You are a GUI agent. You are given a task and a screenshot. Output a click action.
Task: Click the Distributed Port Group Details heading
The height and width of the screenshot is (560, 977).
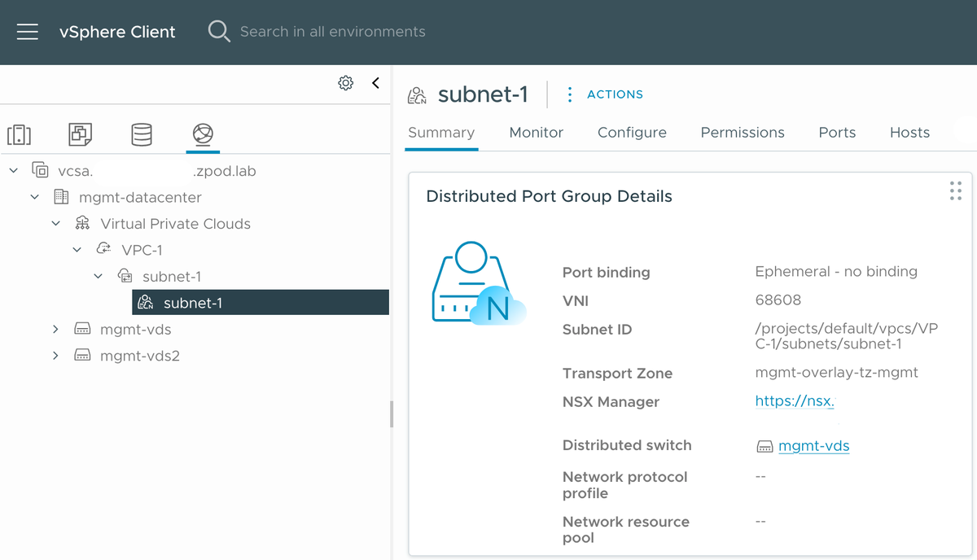[x=550, y=196]
